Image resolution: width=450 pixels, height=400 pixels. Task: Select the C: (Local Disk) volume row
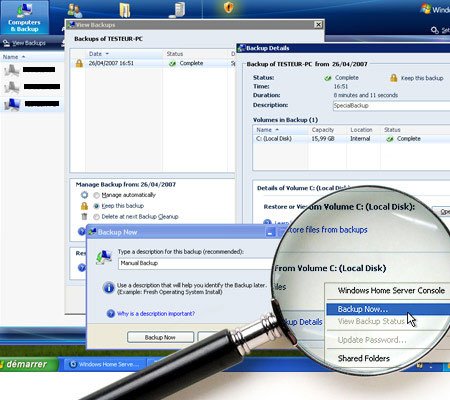coord(351,139)
